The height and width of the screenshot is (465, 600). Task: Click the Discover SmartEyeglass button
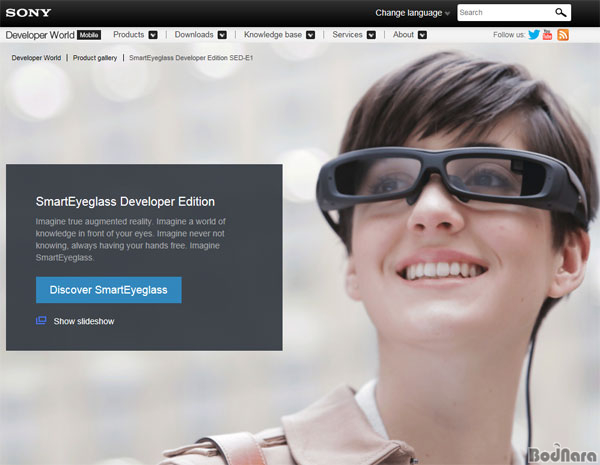coord(109,290)
